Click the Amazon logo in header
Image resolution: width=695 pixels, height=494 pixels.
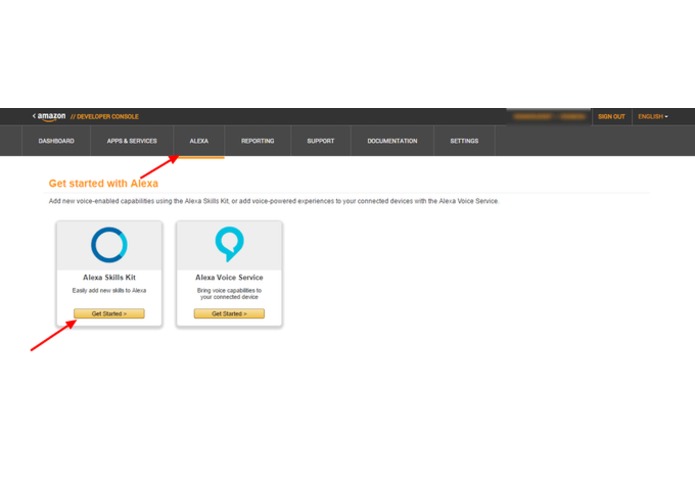[49, 117]
